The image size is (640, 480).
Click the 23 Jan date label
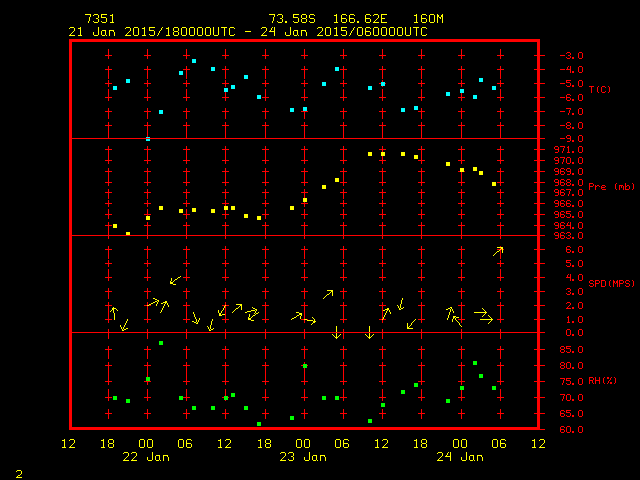303,457
